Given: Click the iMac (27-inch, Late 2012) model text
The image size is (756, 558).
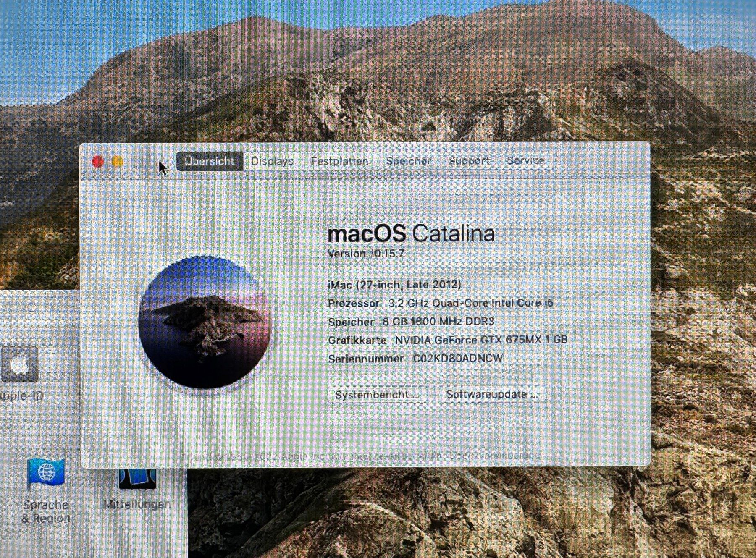Looking at the screenshot, I should 394,285.
